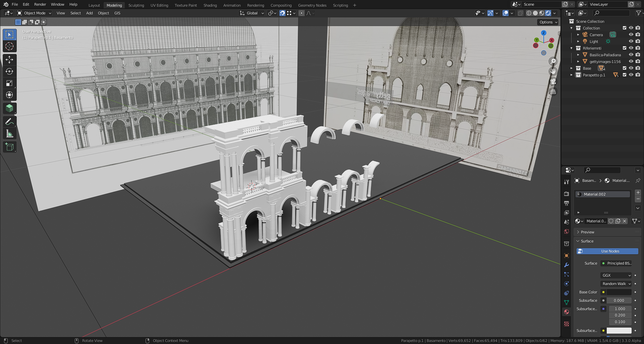Activate the 3D Cursor tool
The image size is (644, 344).
click(9, 46)
